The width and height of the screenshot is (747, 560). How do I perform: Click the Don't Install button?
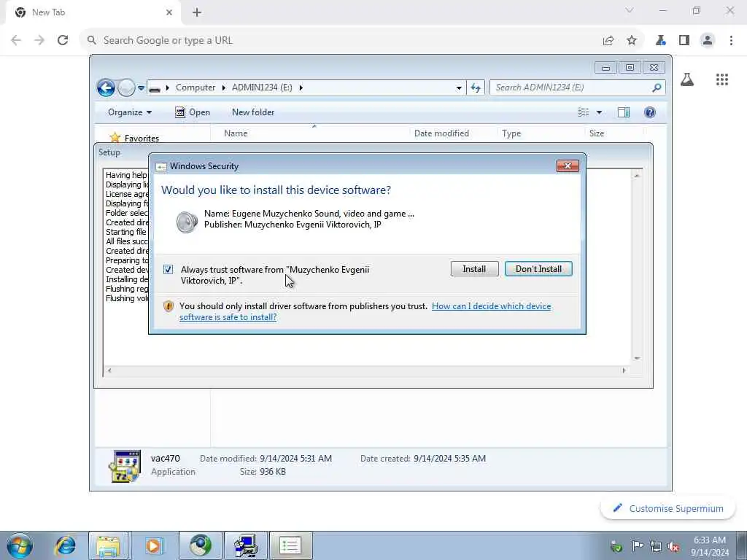pyautogui.click(x=538, y=269)
